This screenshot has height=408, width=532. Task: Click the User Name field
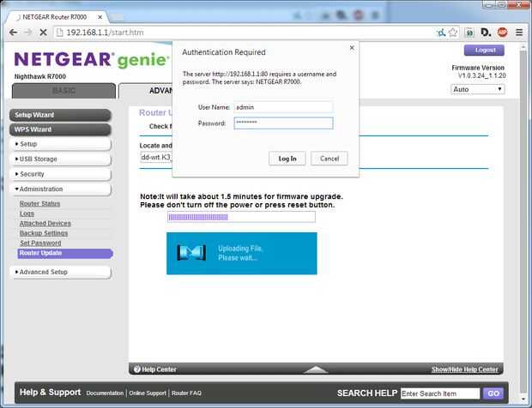click(283, 107)
